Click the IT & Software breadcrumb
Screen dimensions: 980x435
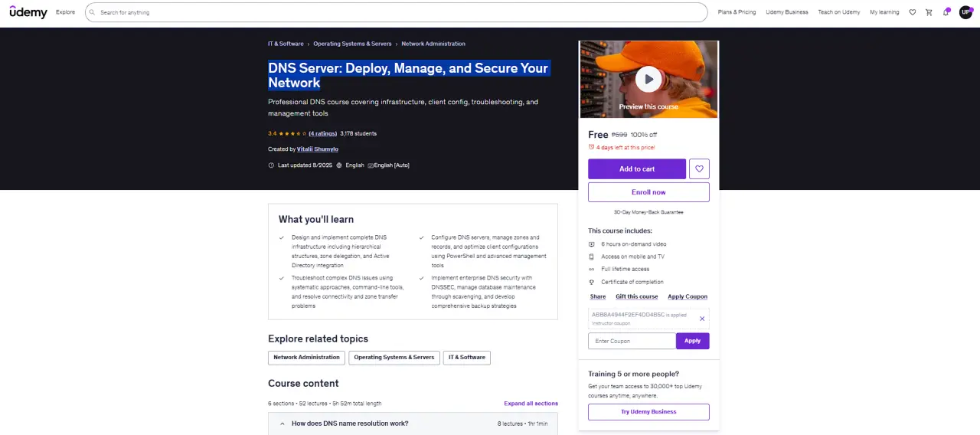[x=286, y=44]
